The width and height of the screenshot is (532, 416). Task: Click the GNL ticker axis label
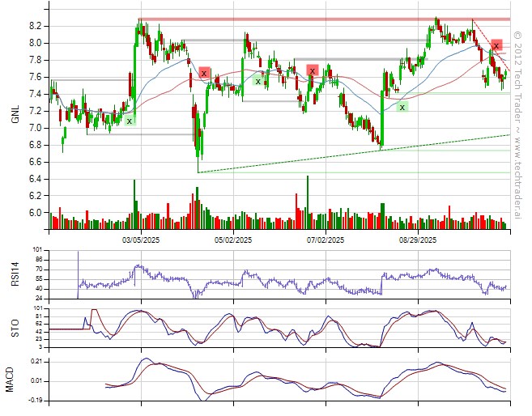pyautogui.click(x=15, y=115)
